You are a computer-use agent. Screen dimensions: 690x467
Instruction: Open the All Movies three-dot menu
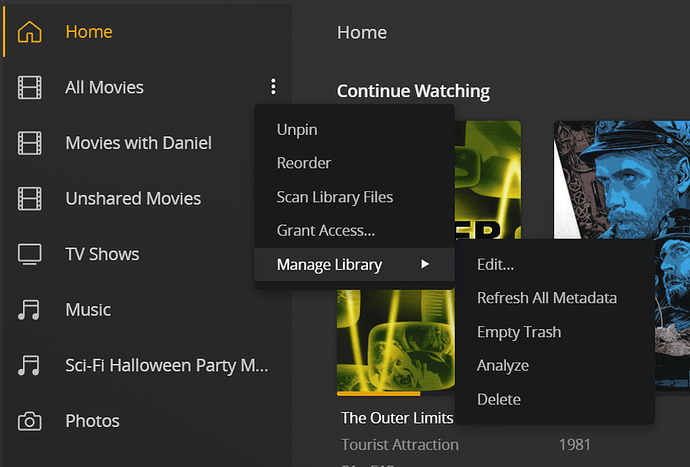[x=273, y=87]
